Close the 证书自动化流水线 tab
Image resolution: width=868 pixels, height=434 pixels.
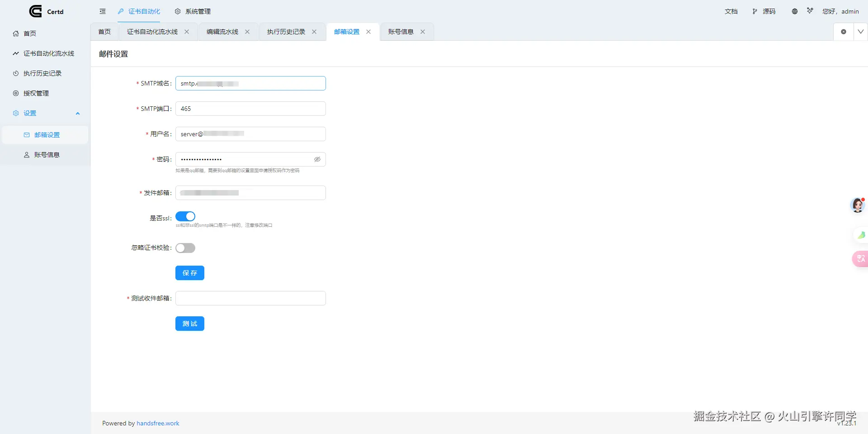pos(187,32)
